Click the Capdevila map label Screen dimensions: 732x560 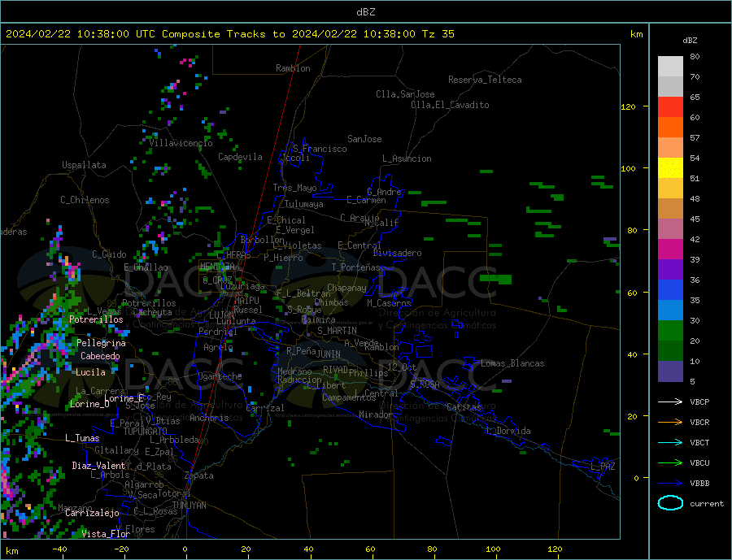(240, 157)
